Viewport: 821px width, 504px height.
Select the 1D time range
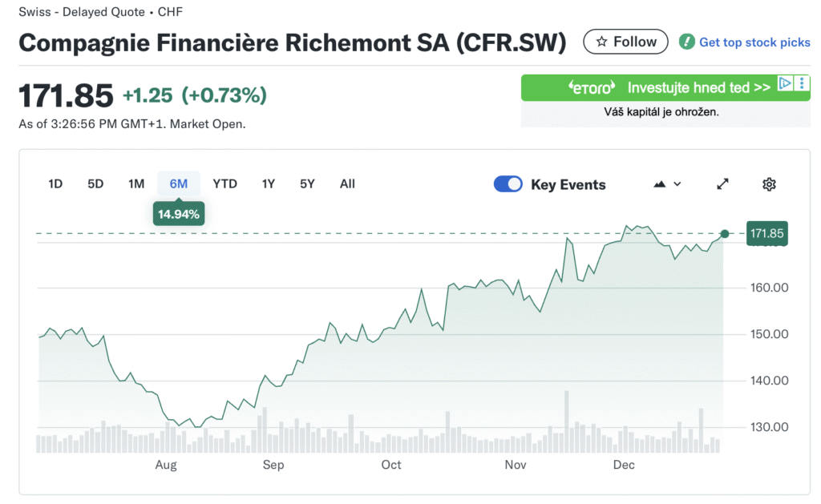point(55,183)
